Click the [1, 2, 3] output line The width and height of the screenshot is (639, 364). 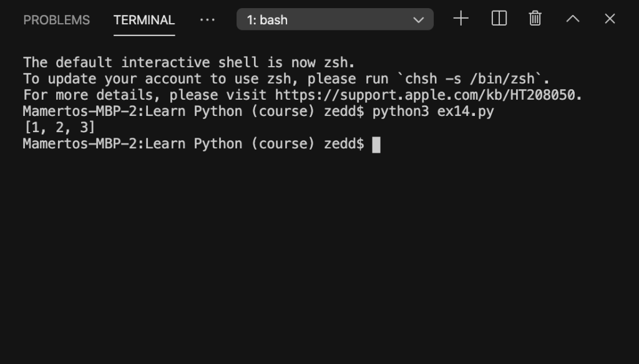(59, 127)
